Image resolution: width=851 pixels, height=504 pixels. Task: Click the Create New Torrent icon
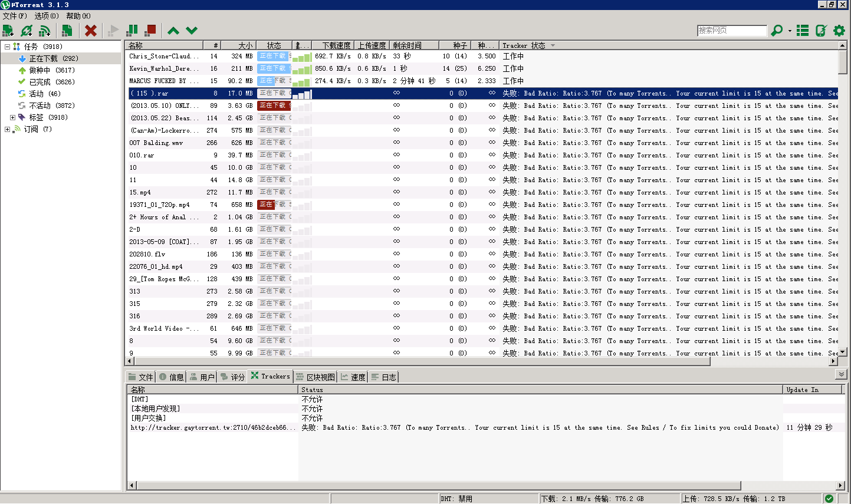[67, 31]
